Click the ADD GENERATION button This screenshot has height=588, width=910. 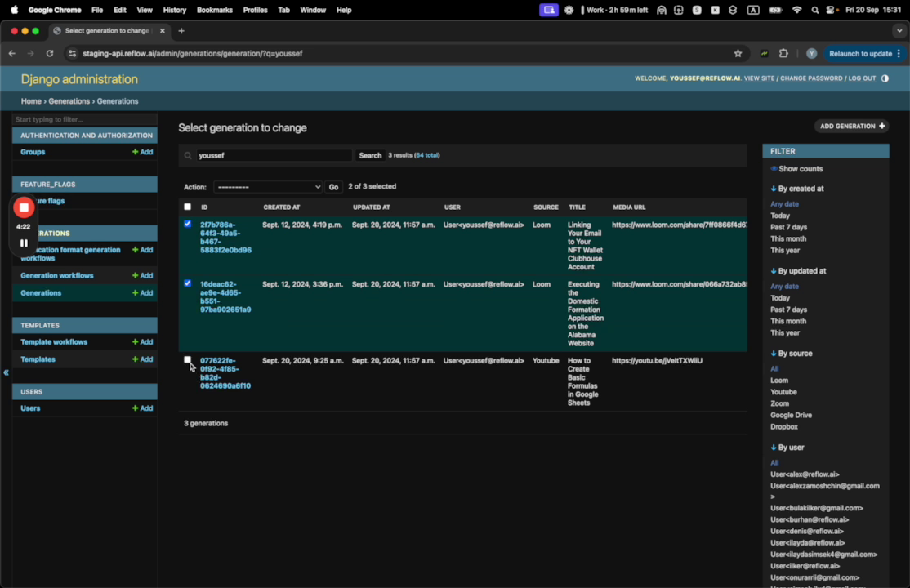[851, 126]
